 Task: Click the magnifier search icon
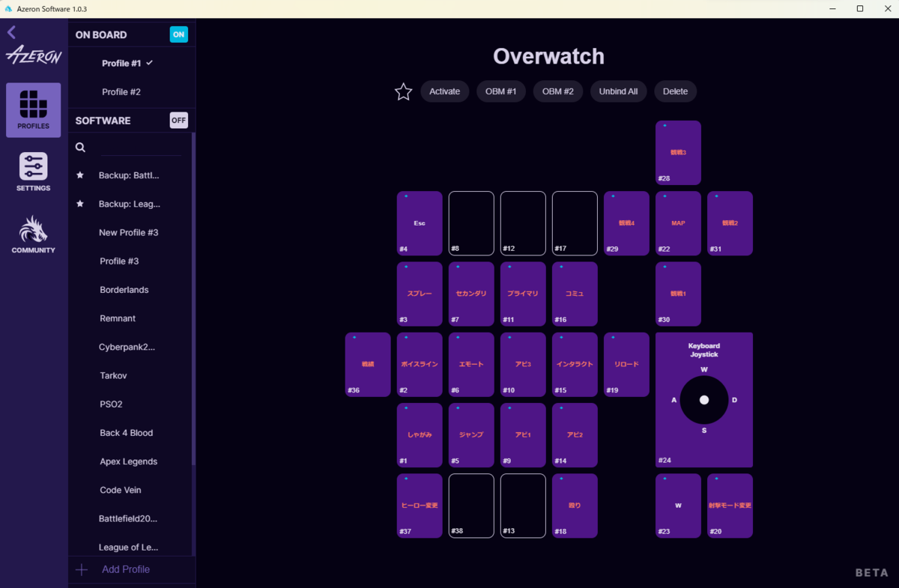80,148
